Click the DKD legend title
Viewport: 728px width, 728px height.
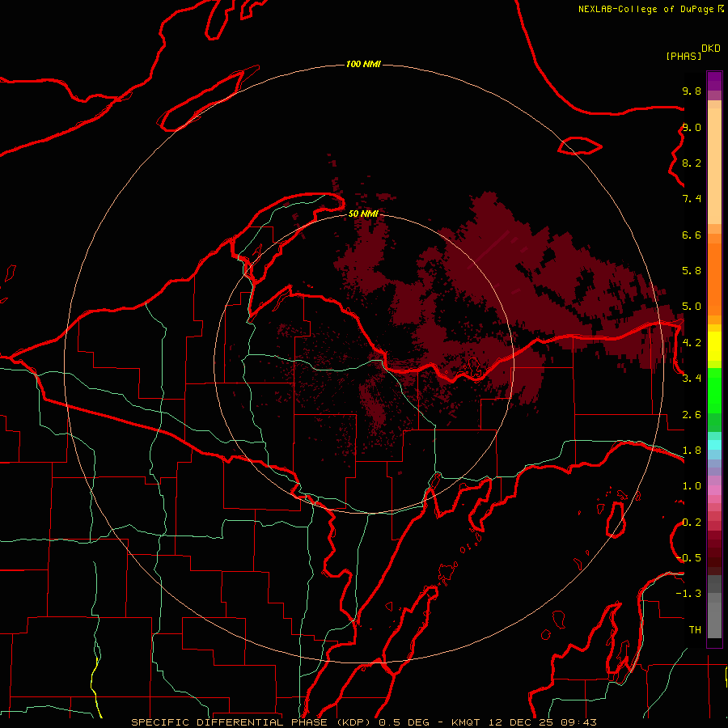pos(710,49)
